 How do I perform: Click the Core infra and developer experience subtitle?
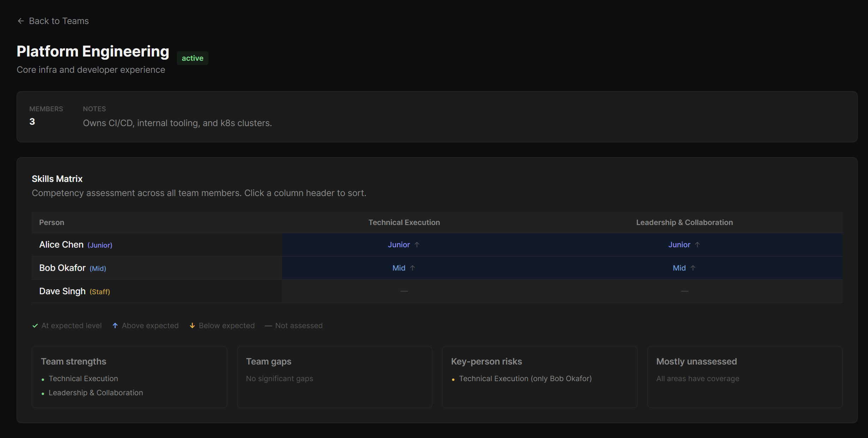click(91, 70)
